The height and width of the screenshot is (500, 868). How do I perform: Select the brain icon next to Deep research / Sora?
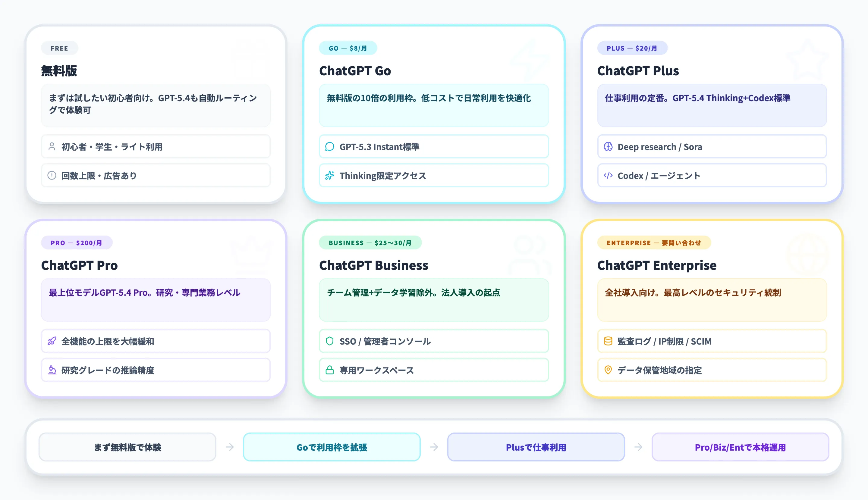(608, 147)
